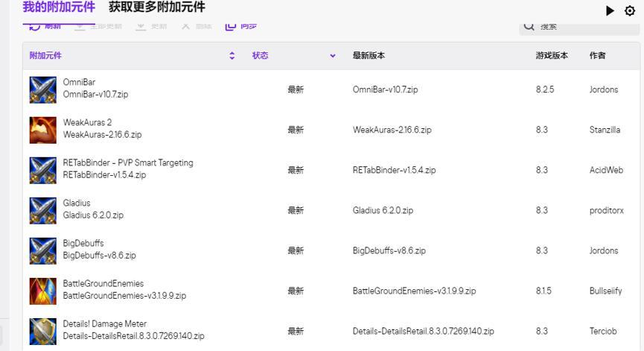Click author Bullseiify
The width and height of the screenshot is (644, 351).
click(605, 291)
